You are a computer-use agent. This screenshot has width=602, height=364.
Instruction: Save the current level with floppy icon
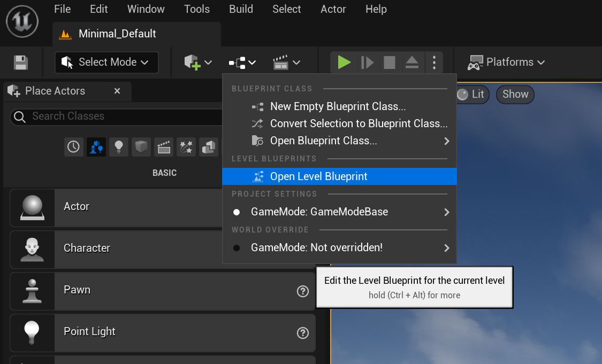(21, 63)
